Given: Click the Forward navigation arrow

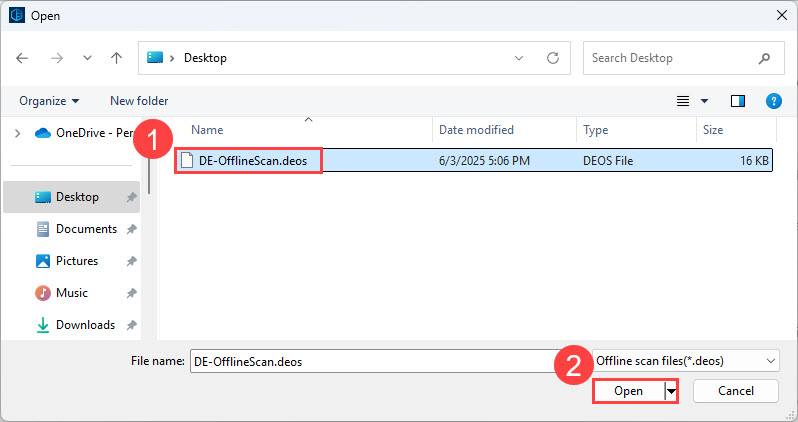Looking at the screenshot, I should (55, 58).
